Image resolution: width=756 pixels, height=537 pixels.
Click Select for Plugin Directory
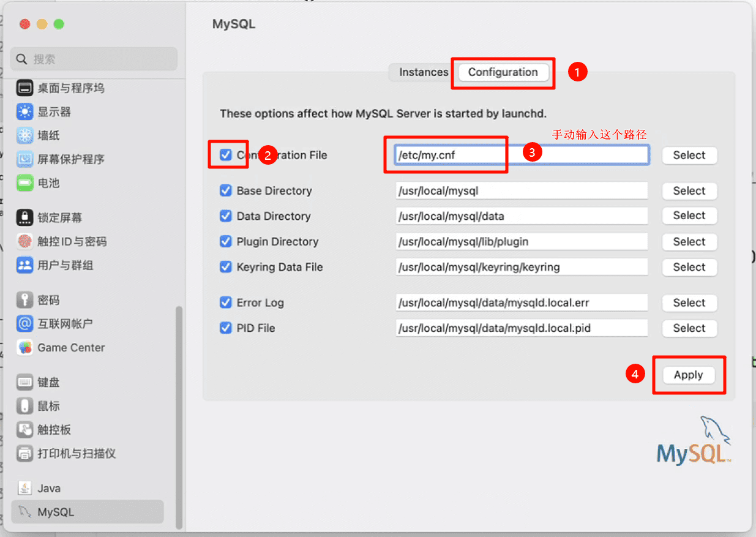pos(689,241)
